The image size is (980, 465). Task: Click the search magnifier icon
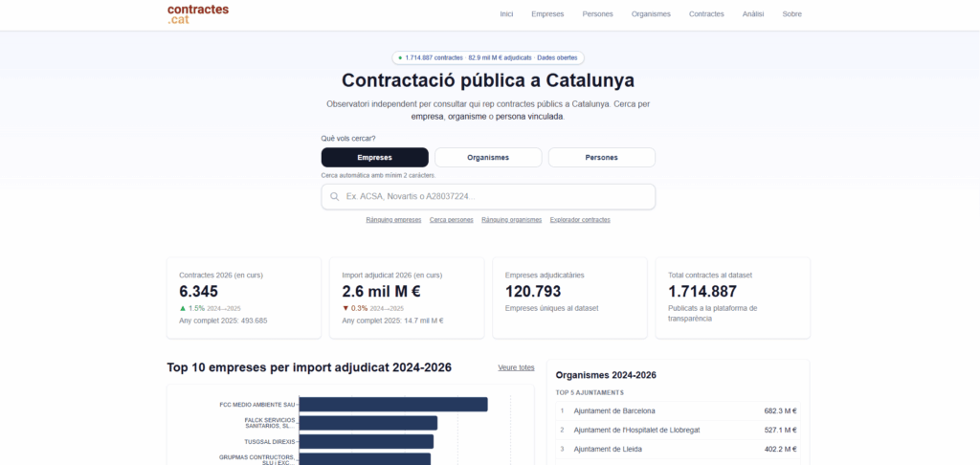(x=334, y=196)
